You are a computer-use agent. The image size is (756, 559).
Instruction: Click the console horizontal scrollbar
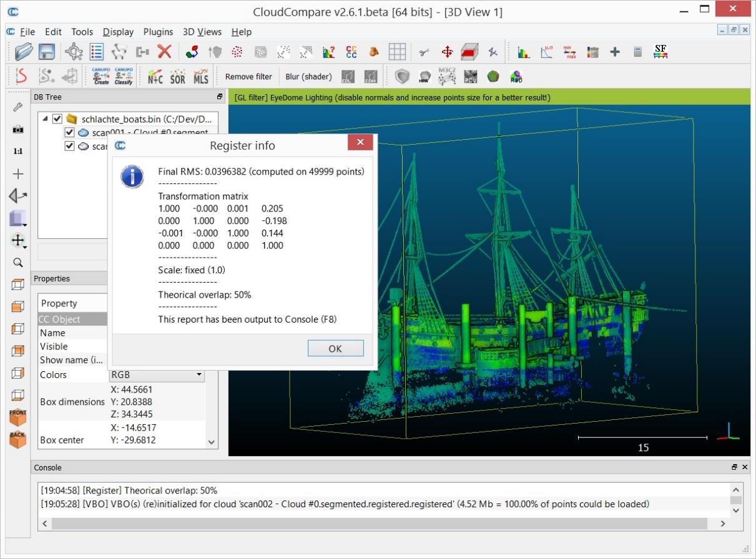click(x=375, y=524)
